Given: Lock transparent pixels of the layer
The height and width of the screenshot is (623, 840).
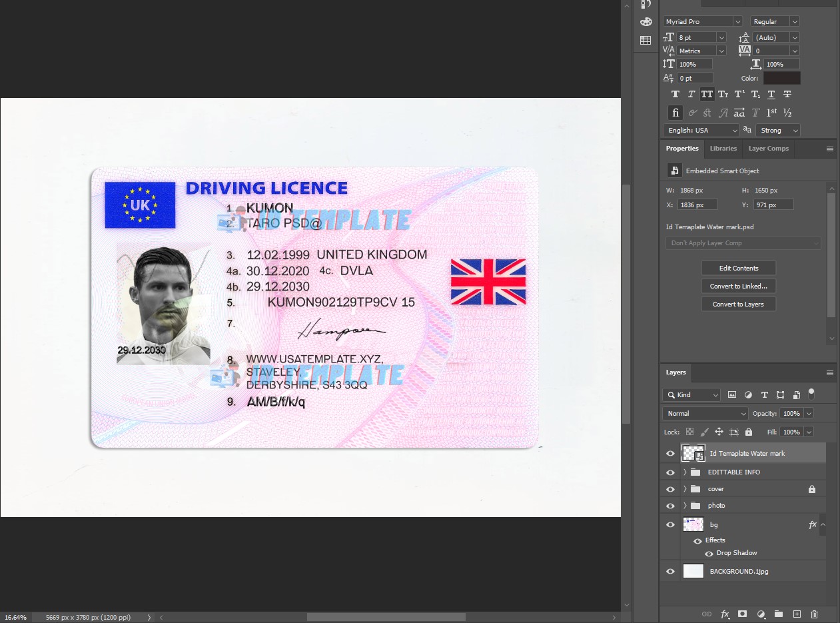Looking at the screenshot, I should tap(689, 432).
